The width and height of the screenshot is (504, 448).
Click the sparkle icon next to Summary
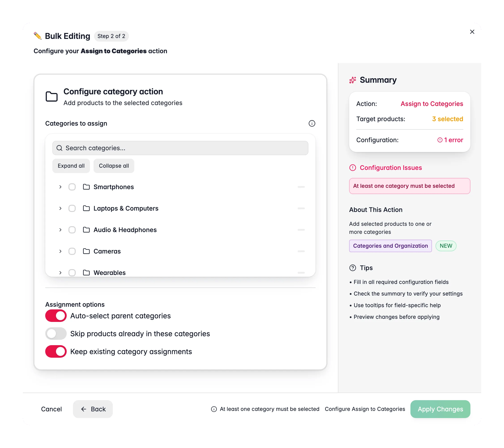click(x=353, y=80)
